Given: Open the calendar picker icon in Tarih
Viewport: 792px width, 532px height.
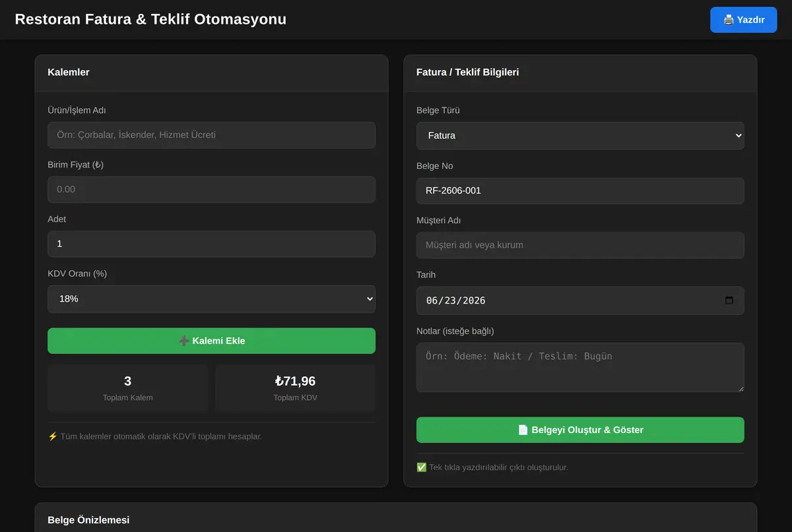Looking at the screenshot, I should click(729, 300).
